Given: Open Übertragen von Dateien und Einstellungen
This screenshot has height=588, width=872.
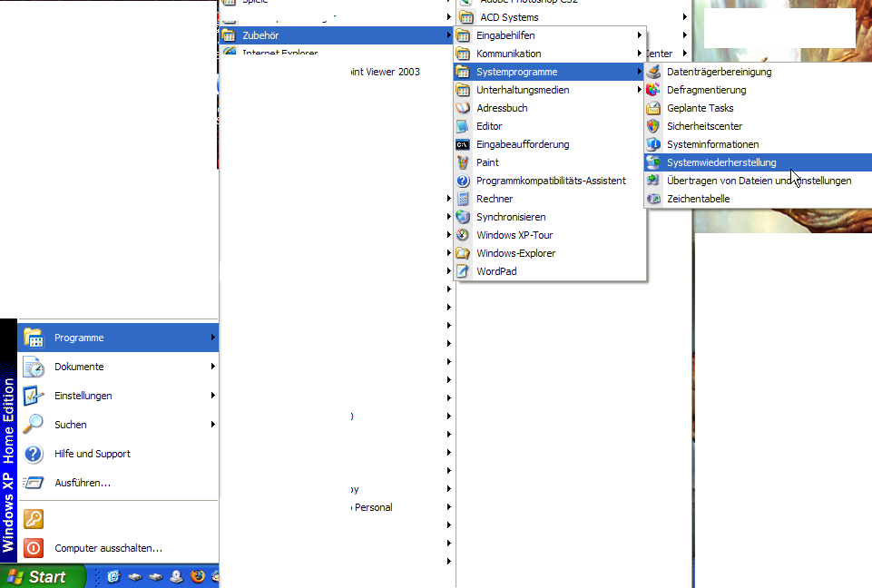Looking at the screenshot, I should (x=758, y=181).
